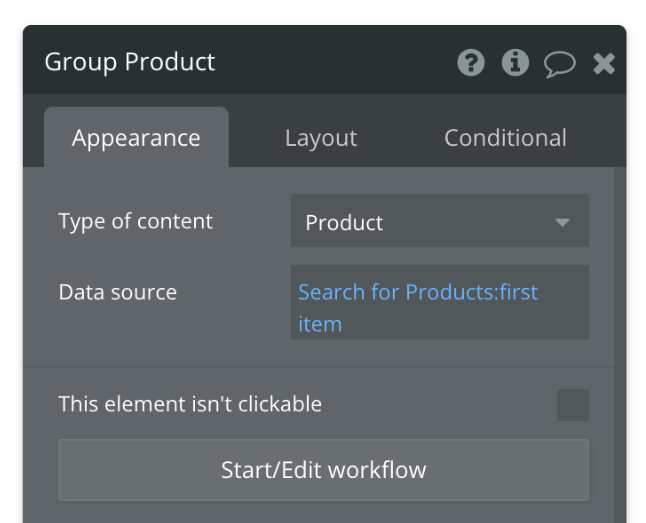
Task: Click the arrow on the Product dropdown
Action: point(562,222)
